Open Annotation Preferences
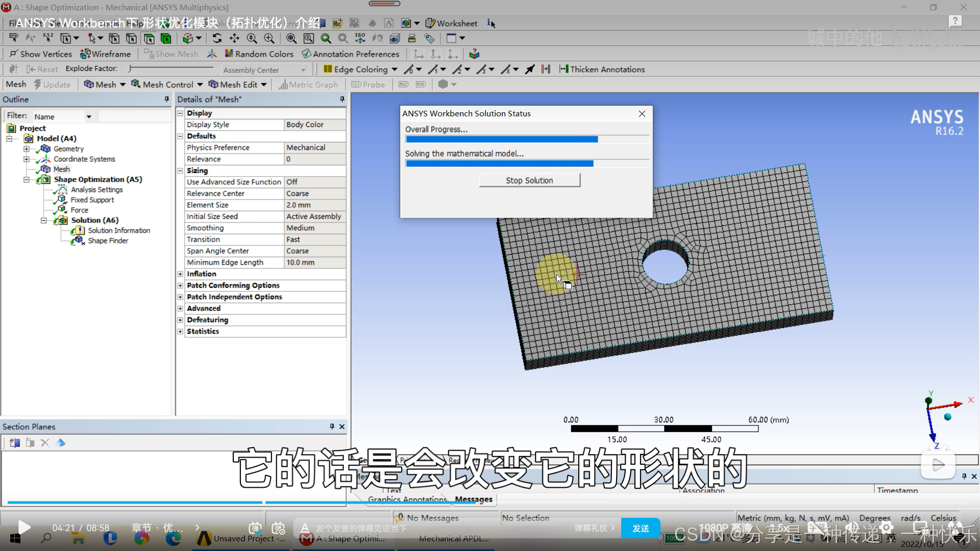The image size is (980, 551). pos(350,54)
